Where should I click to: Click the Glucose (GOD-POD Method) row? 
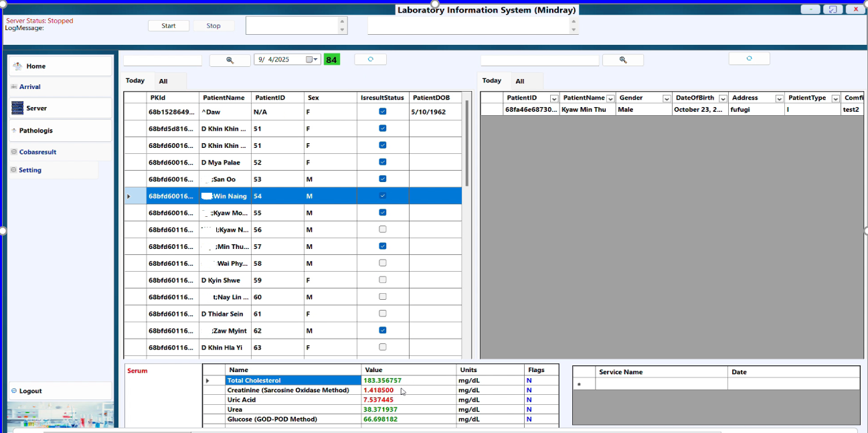pyautogui.click(x=381, y=419)
